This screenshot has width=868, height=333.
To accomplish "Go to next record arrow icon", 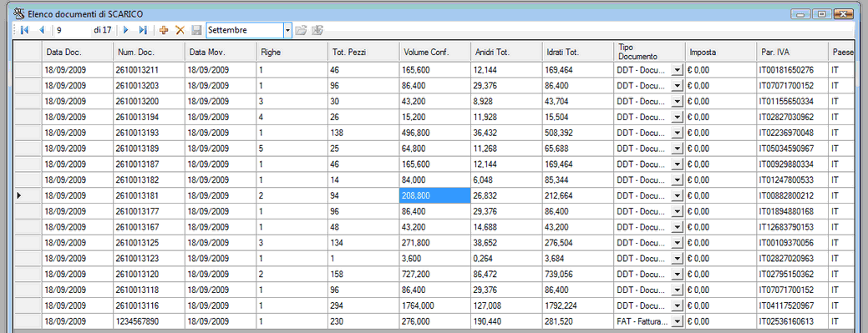I will pyautogui.click(x=125, y=30).
